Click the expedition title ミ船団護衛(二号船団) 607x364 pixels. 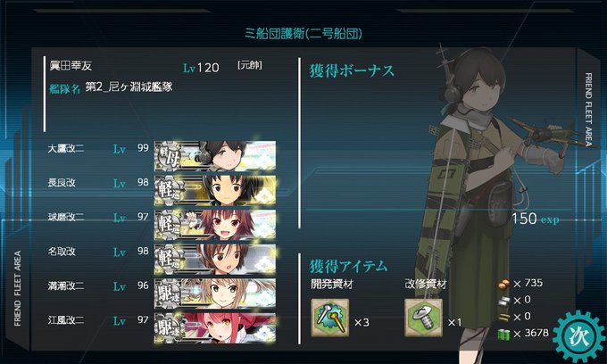303,34
